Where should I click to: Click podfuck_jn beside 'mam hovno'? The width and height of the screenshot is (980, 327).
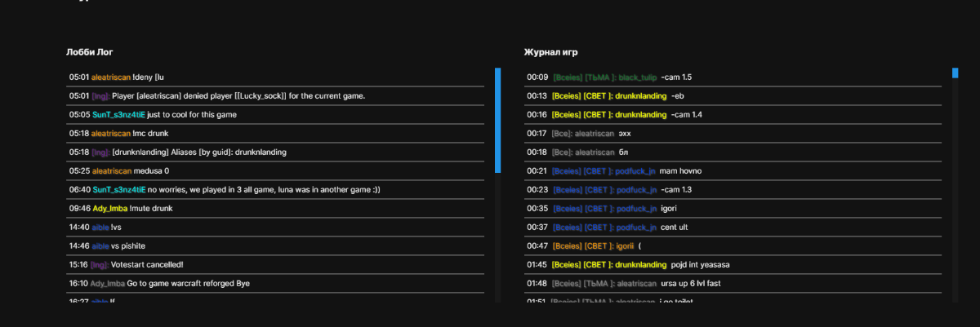[636, 171]
